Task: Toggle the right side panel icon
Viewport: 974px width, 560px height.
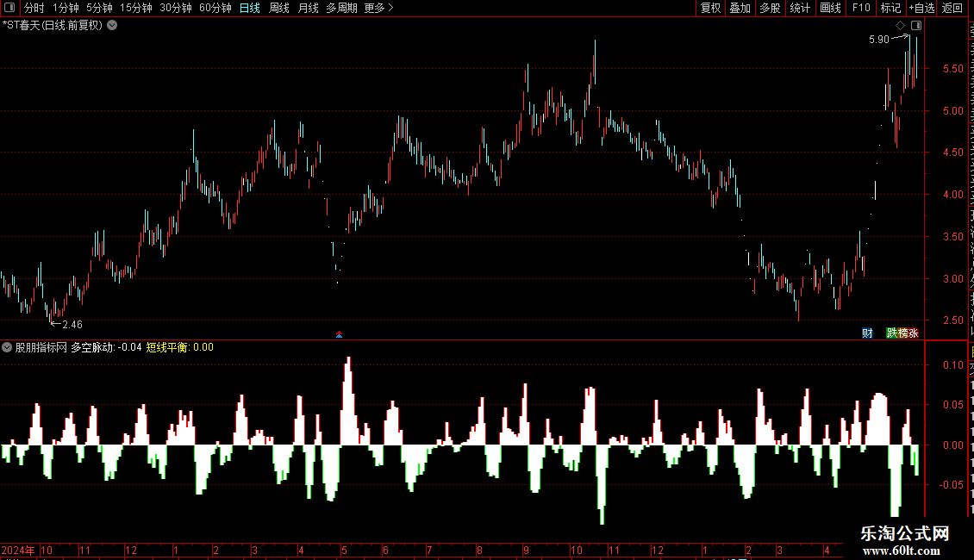Action: 916,26
